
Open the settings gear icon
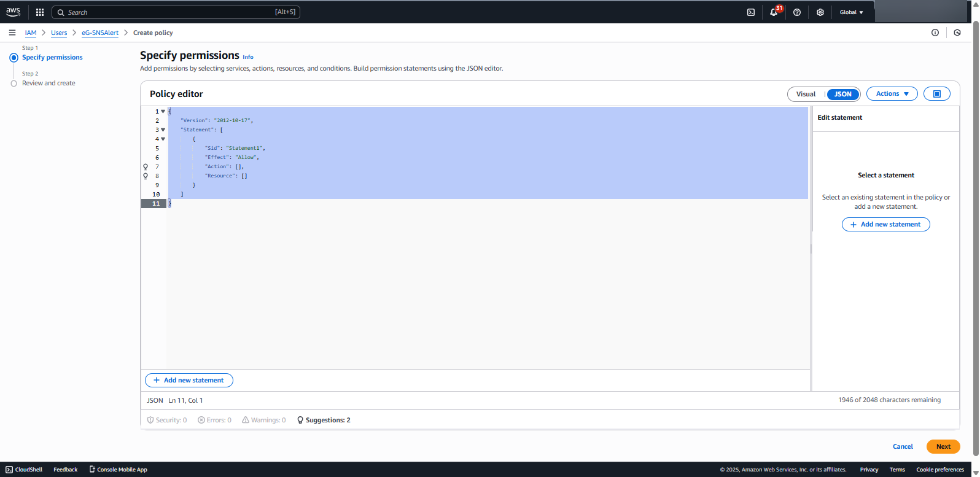coord(820,12)
